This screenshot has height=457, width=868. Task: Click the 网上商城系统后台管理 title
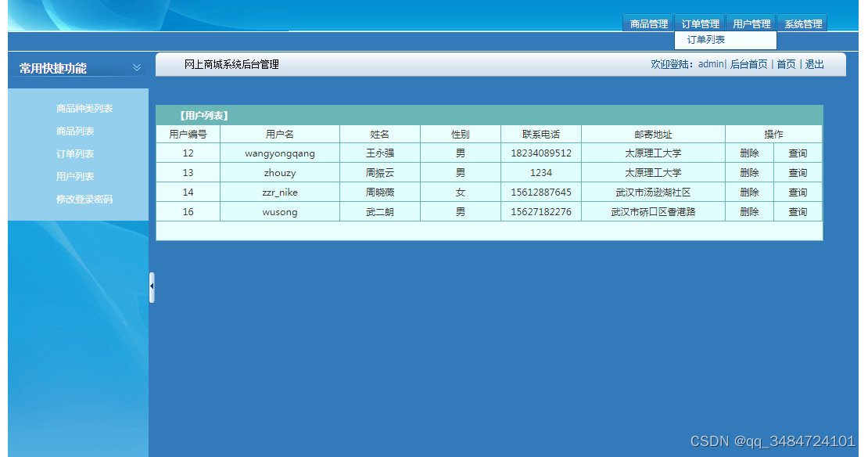tap(231, 65)
